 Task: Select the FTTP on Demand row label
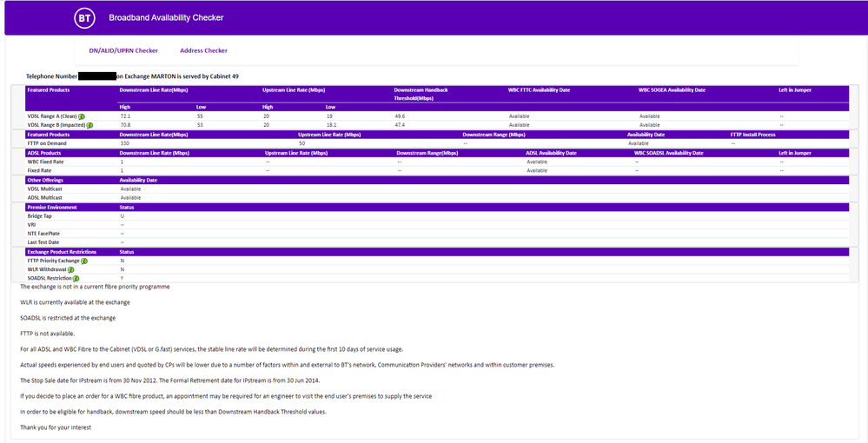pos(47,143)
